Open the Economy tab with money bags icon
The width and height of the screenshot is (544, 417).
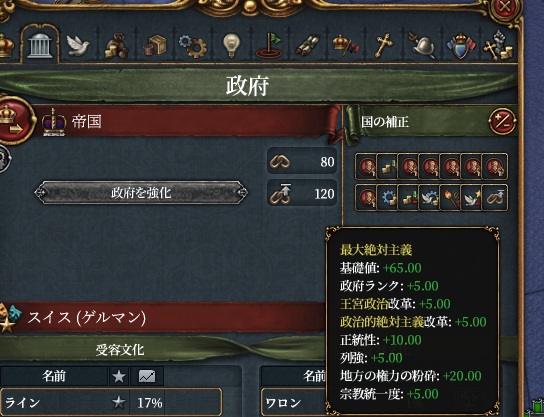(x=117, y=45)
